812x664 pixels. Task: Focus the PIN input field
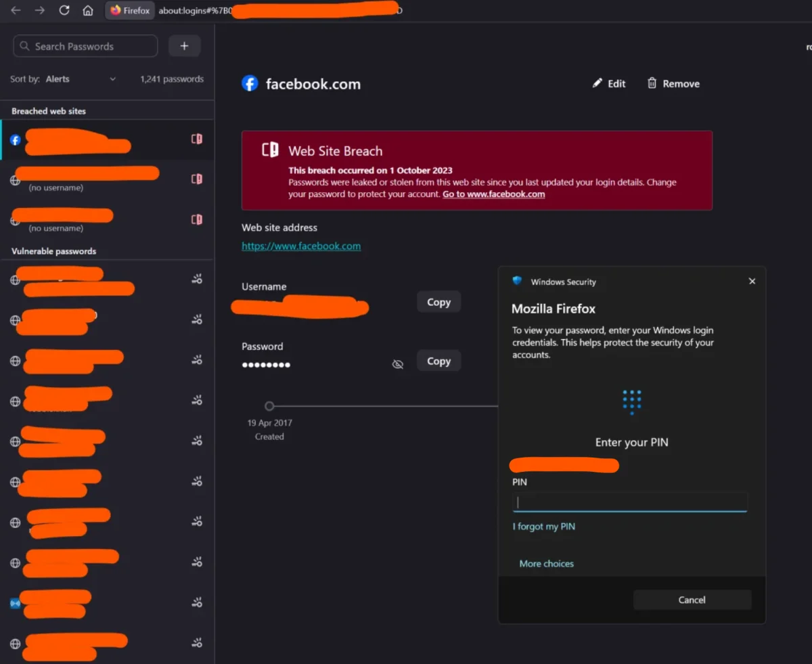630,502
